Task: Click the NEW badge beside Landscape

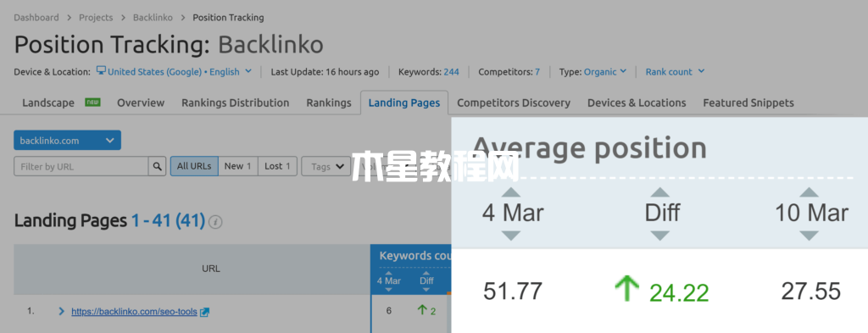Action: [x=92, y=103]
